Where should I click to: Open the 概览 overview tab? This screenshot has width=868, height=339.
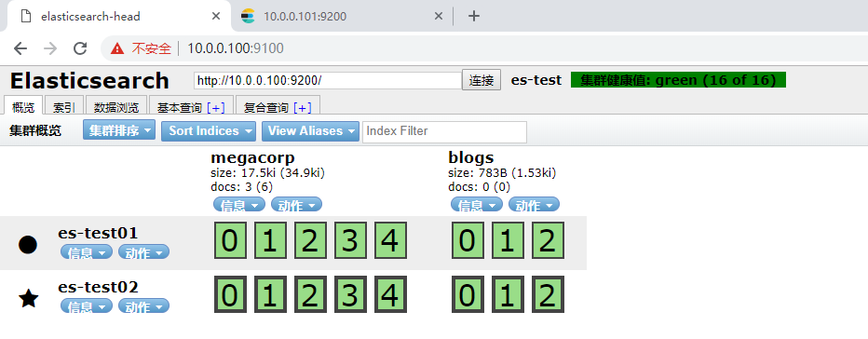tap(24, 107)
